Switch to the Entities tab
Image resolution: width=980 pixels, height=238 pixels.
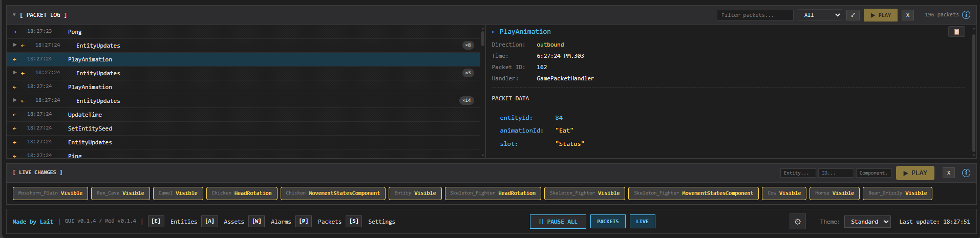[183, 222]
